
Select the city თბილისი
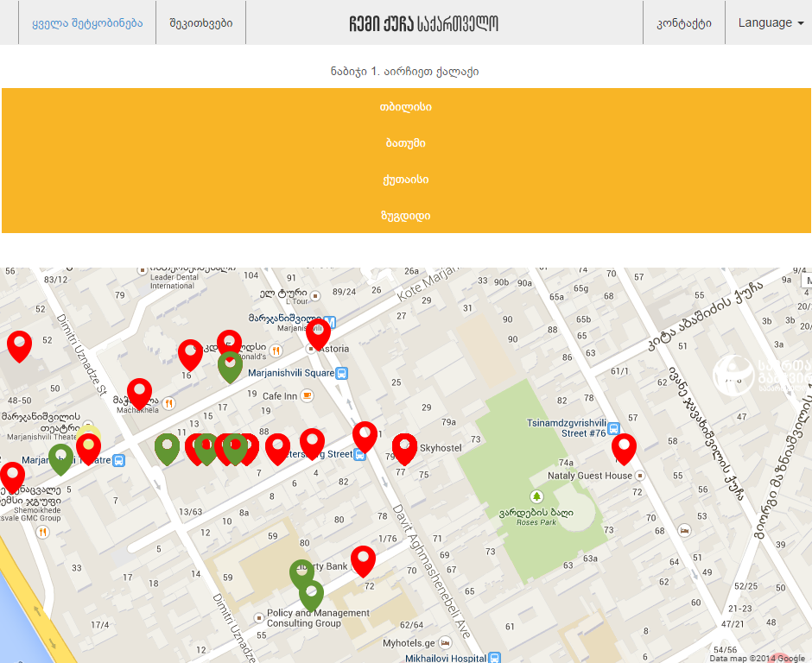[406, 107]
